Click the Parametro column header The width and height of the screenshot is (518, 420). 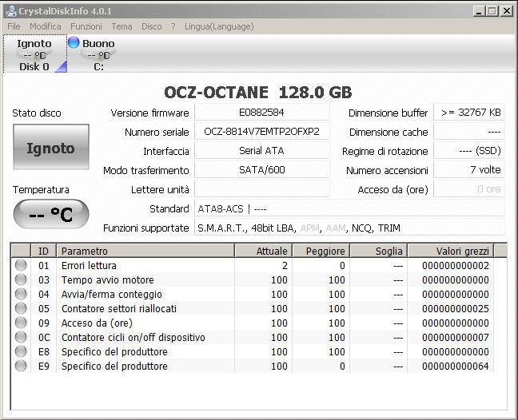pyautogui.click(x=145, y=251)
